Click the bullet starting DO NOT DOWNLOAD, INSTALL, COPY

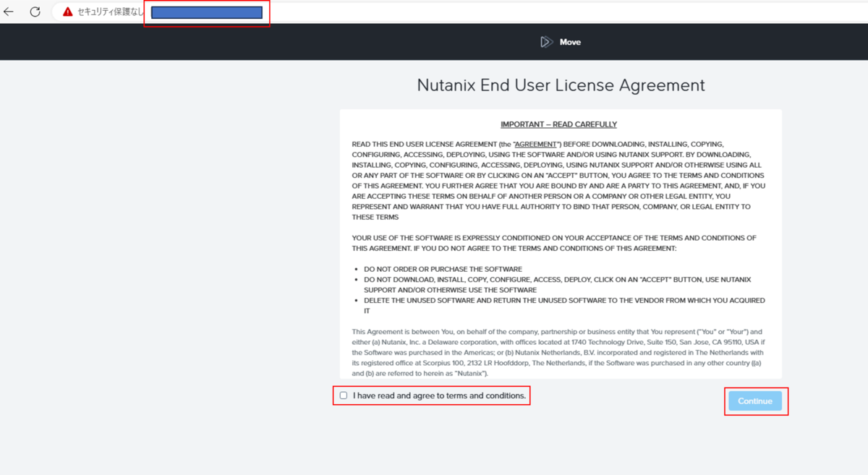point(558,284)
